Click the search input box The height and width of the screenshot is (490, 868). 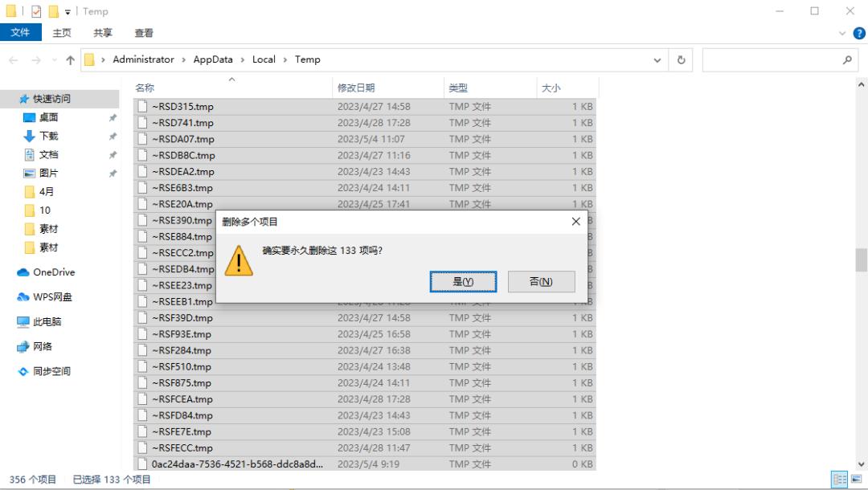(772, 59)
